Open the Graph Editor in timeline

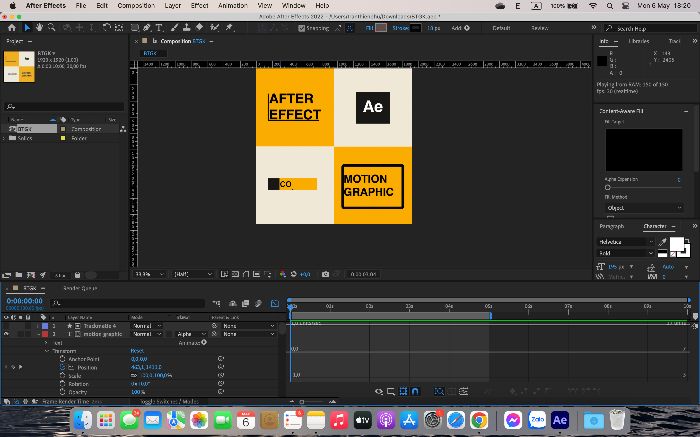(x=275, y=304)
